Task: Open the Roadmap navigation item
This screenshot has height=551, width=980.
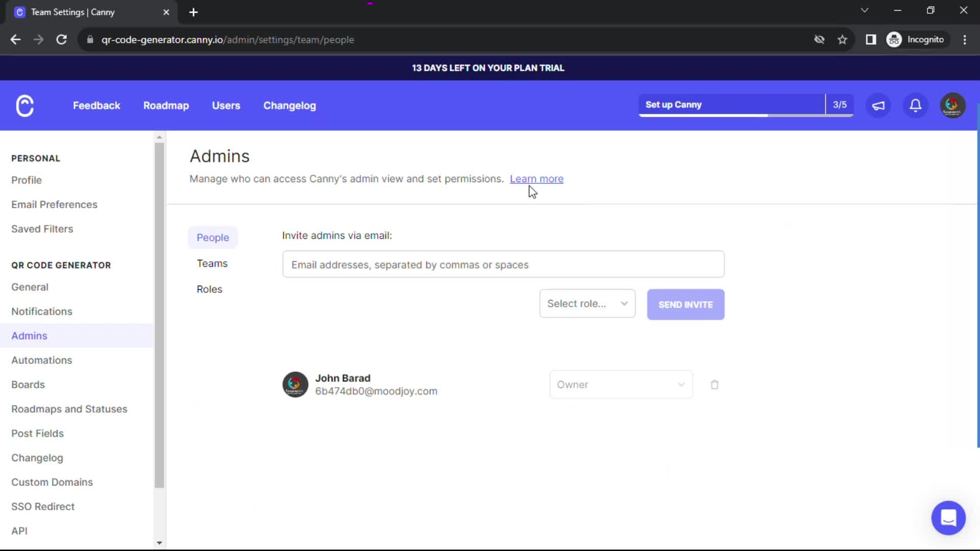Action: click(x=166, y=106)
